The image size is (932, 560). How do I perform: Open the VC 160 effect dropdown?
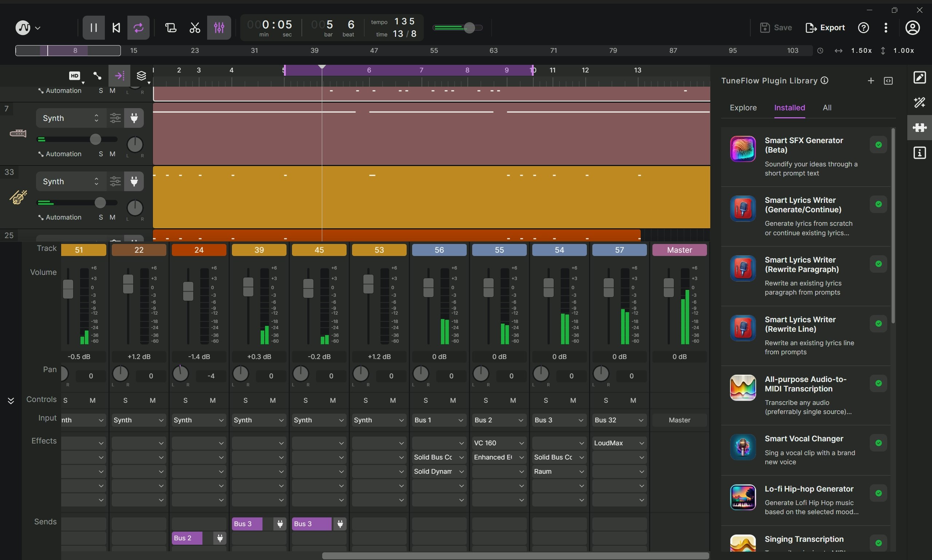499,443
